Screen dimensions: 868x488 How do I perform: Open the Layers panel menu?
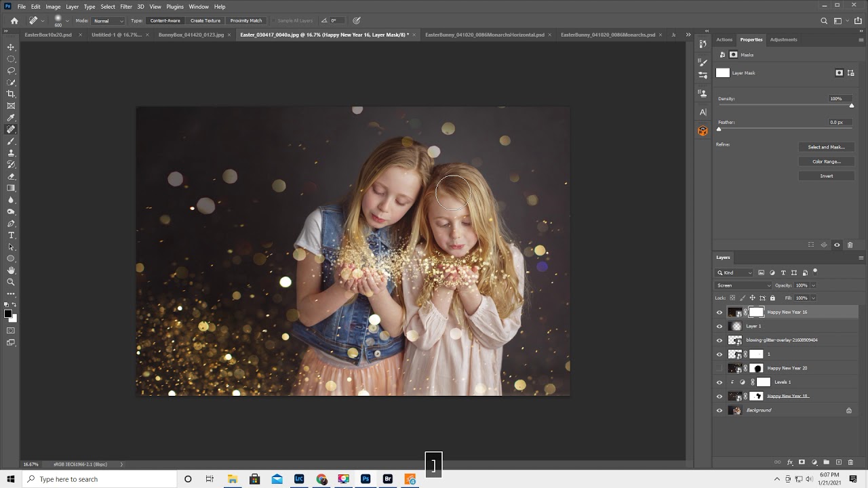coord(861,258)
